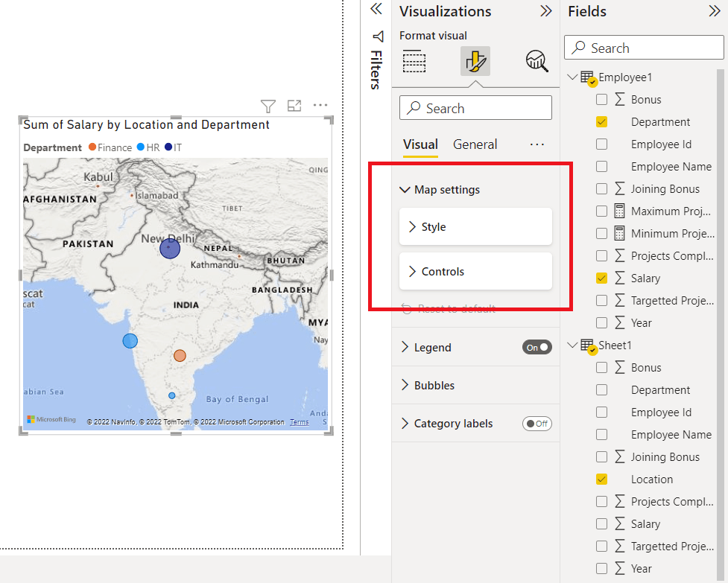Click the HR legend entry
Screen dimensions: 728x583
coord(148,147)
